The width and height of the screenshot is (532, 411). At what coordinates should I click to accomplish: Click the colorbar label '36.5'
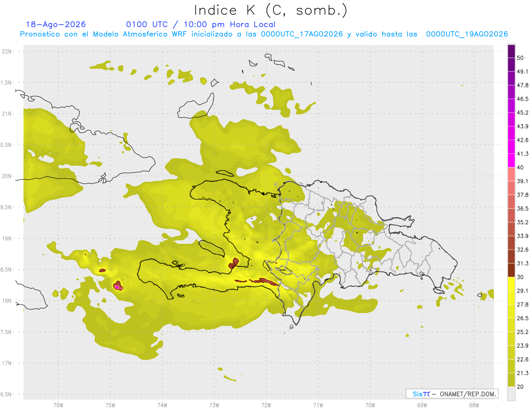(x=523, y=208)
